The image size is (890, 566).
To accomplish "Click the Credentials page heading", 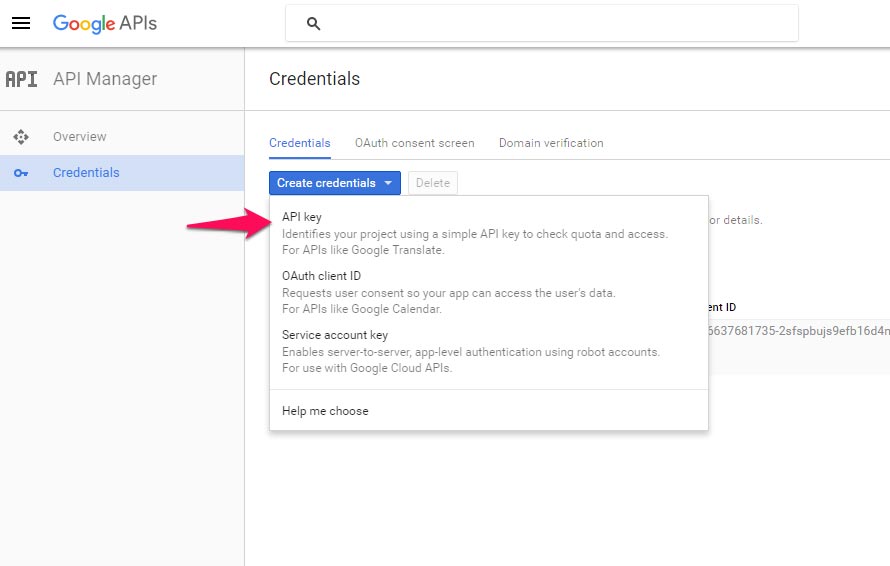I will click(x=314, y=79).
